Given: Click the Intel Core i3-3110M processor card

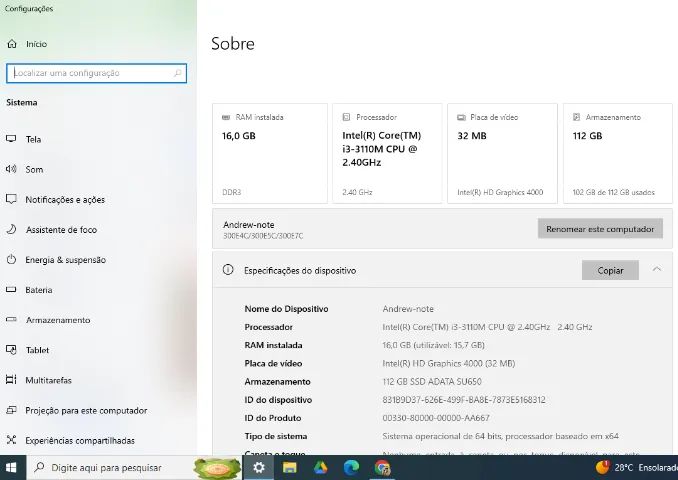Looking at the screenshot, I should click(x=387, y=153).
